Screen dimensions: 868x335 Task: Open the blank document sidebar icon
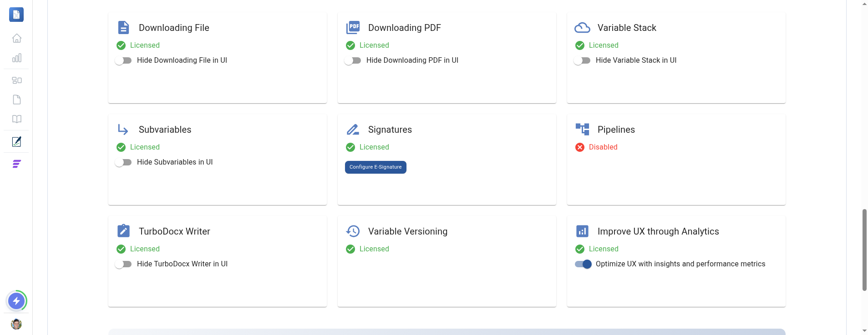(x=17, y=100)
